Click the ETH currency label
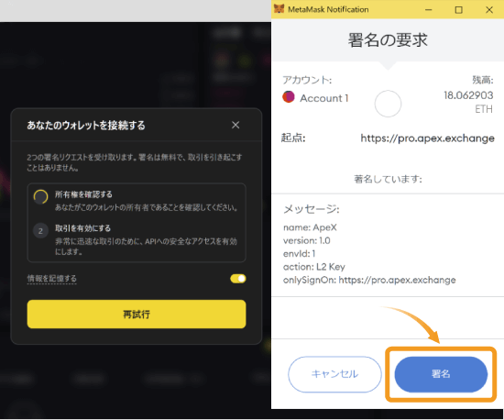Image resolution: width=504 pixels, height=420 pixels. (484, 109)
